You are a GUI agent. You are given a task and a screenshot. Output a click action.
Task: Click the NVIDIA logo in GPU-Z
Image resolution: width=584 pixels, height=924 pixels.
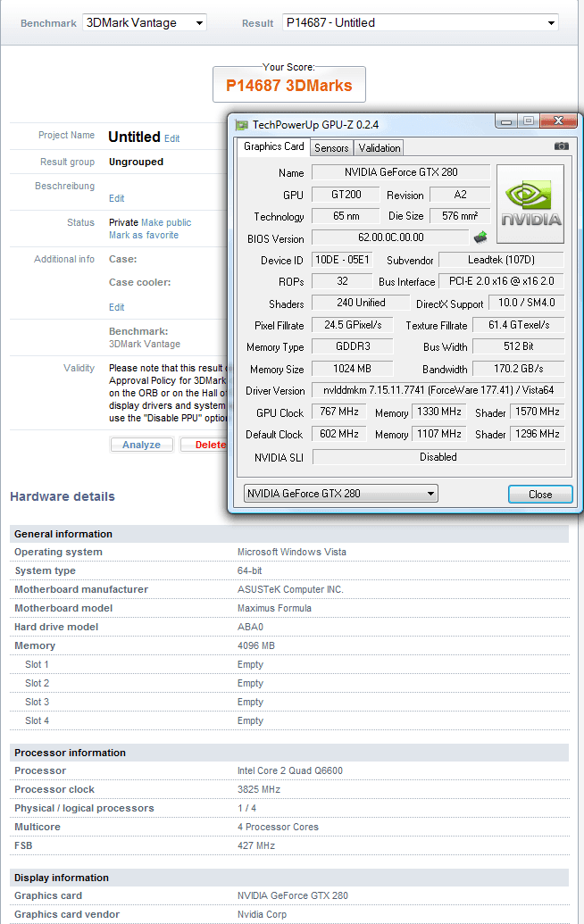point(530,204)
